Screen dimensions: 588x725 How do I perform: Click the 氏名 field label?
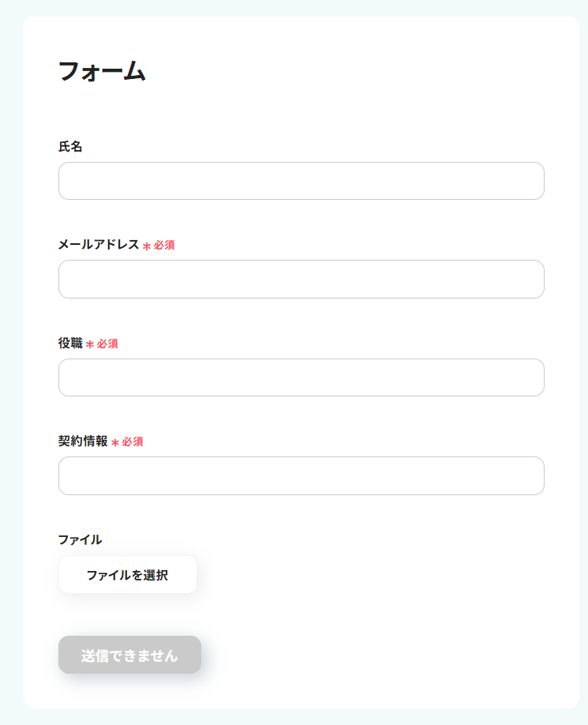coord(70,147)
